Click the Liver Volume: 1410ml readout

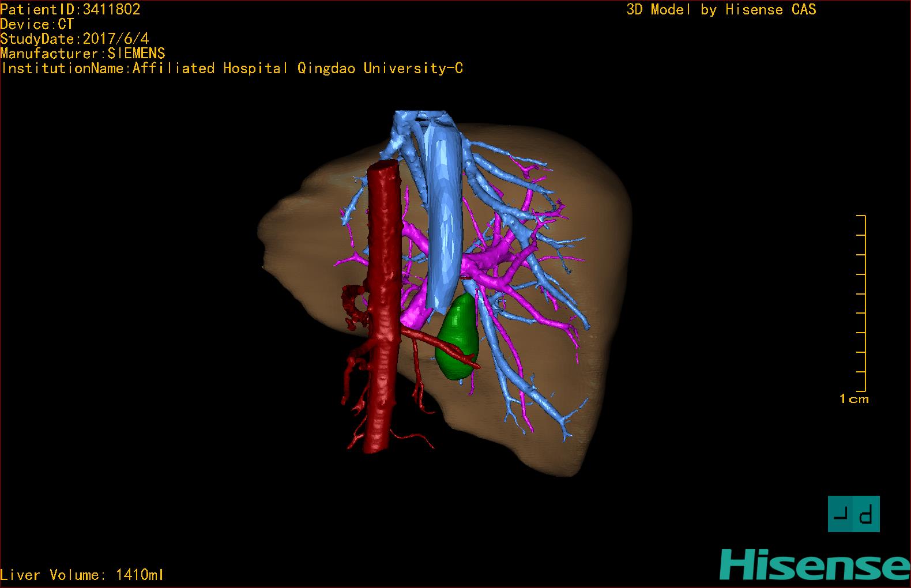point(82,575)
